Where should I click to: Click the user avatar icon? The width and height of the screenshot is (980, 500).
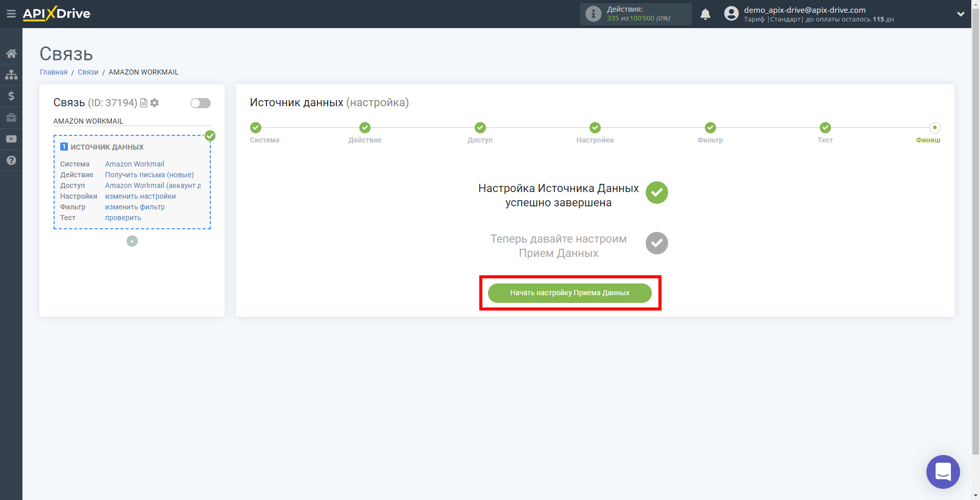731,14
